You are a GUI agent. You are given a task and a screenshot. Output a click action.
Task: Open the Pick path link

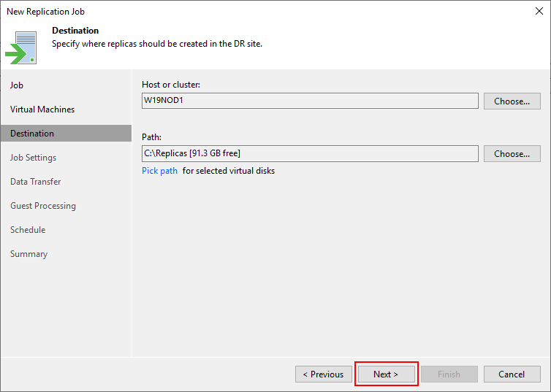tap(159, 171)
